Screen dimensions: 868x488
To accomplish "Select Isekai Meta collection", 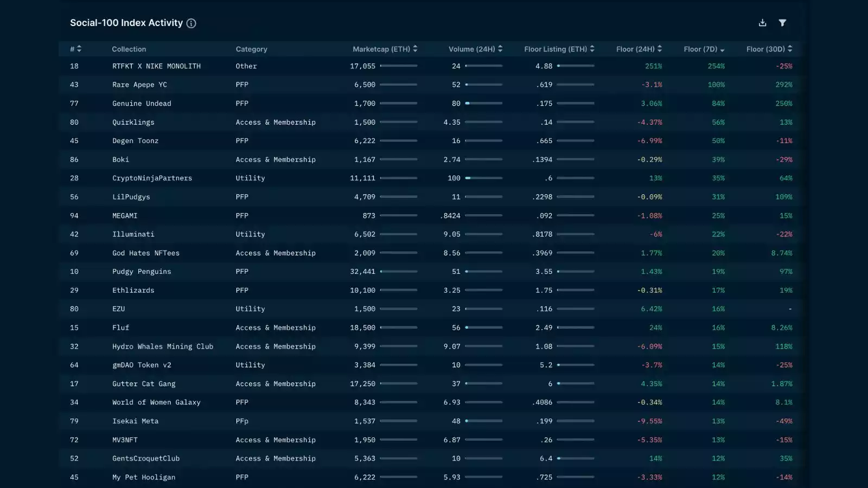I will pyautogui.click(x=135, y=421).
